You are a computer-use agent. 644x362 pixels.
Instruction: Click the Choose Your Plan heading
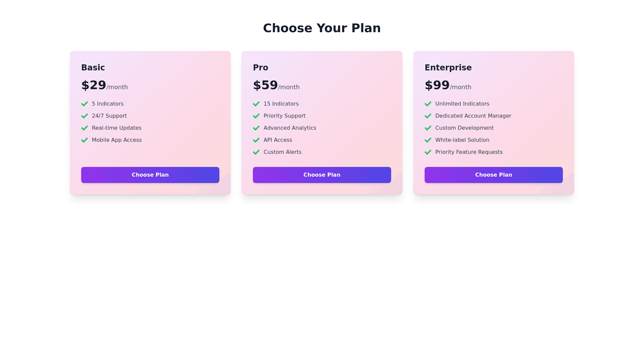click(x=322, y=28)
